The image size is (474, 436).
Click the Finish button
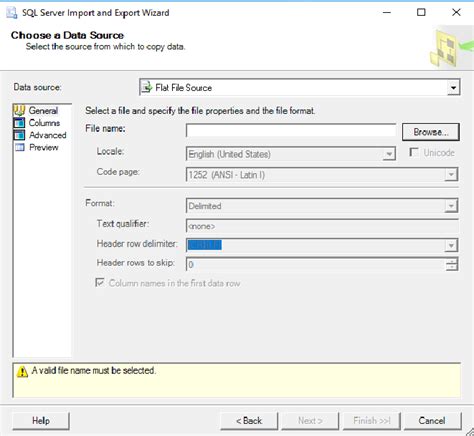click(x=372, y=421)
